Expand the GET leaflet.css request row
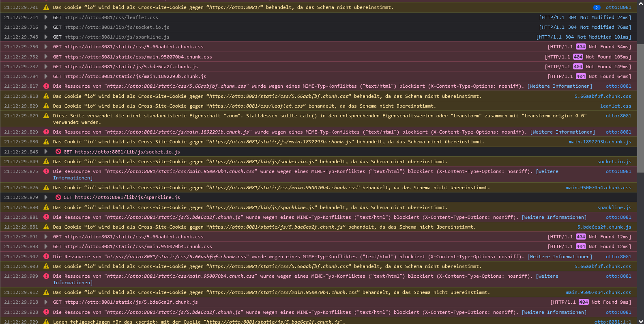This screenshot has height=324, width=644. [x=46, y=17]
